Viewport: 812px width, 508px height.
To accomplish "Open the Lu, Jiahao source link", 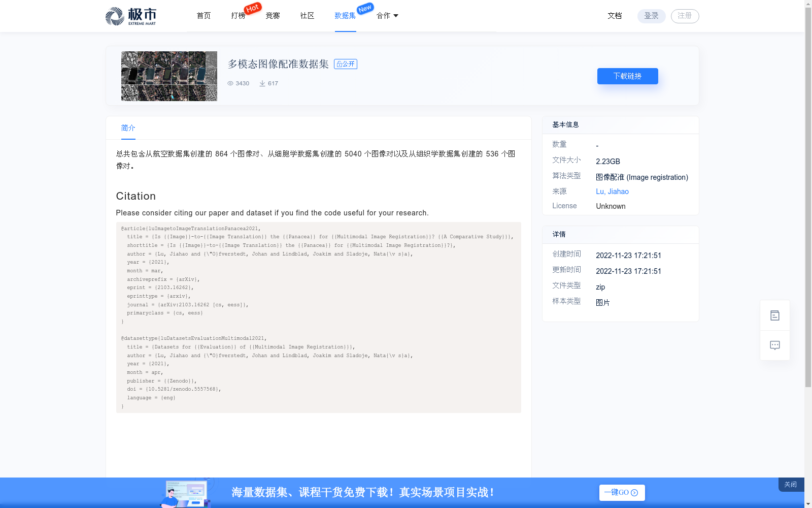I will click(x=612, y=192).
